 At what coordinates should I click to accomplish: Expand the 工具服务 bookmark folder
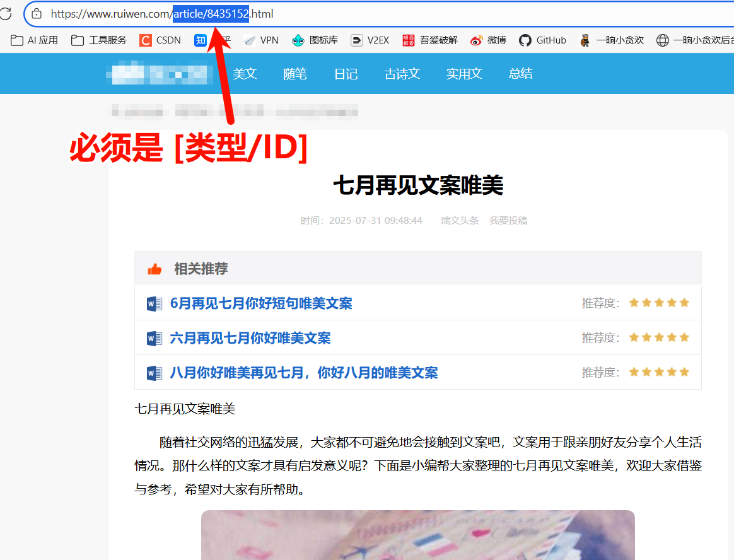pos(99,40)
